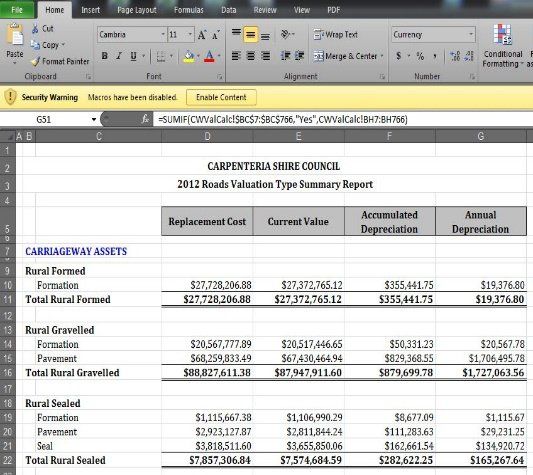This screenshot has height=475, width=533.
Task: Expand the Currency number format dropdown
Action: click(x=471, y=34)
